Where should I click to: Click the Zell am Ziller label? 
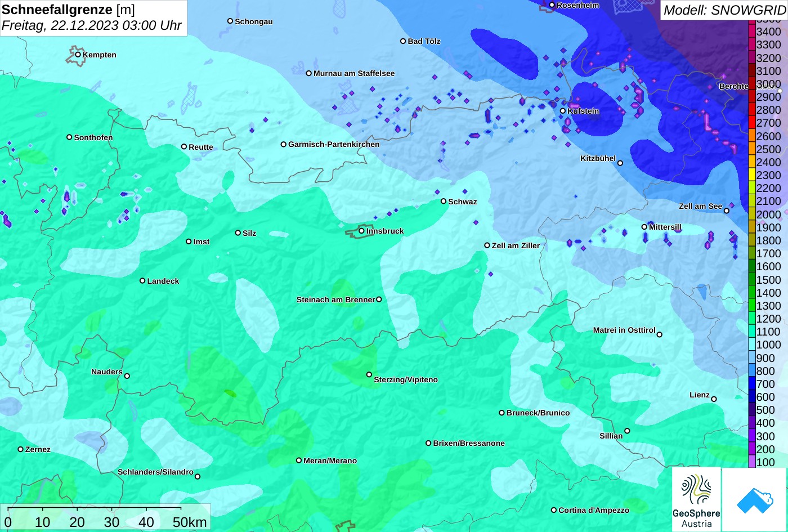tap(516, 245)
